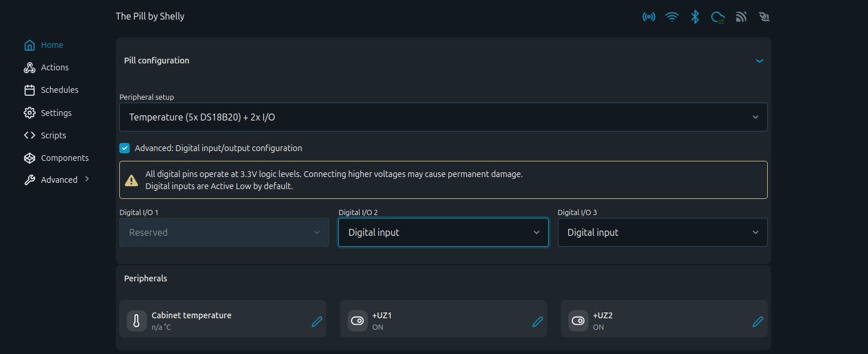
Task: Edit the Cabinet temperature peripheral
Action: point(317,321)
